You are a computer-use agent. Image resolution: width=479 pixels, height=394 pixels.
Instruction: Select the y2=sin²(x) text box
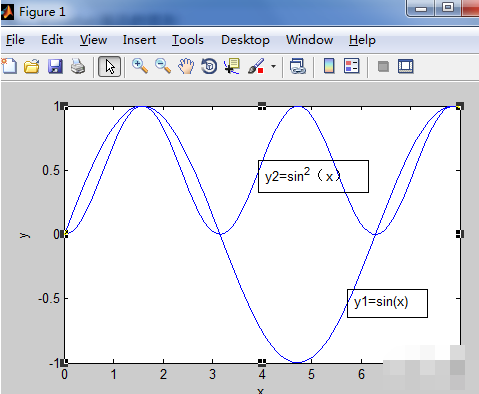313,176
